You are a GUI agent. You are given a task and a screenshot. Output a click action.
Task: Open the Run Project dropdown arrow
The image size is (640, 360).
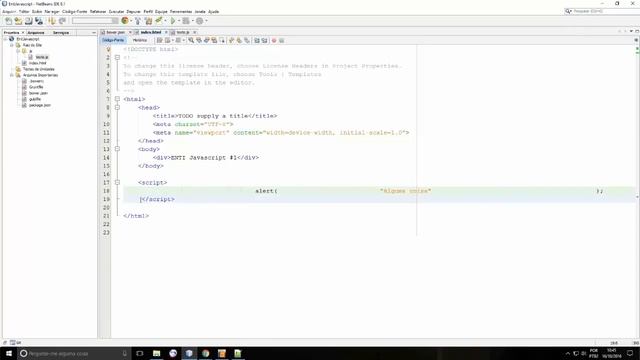[179, 21]
